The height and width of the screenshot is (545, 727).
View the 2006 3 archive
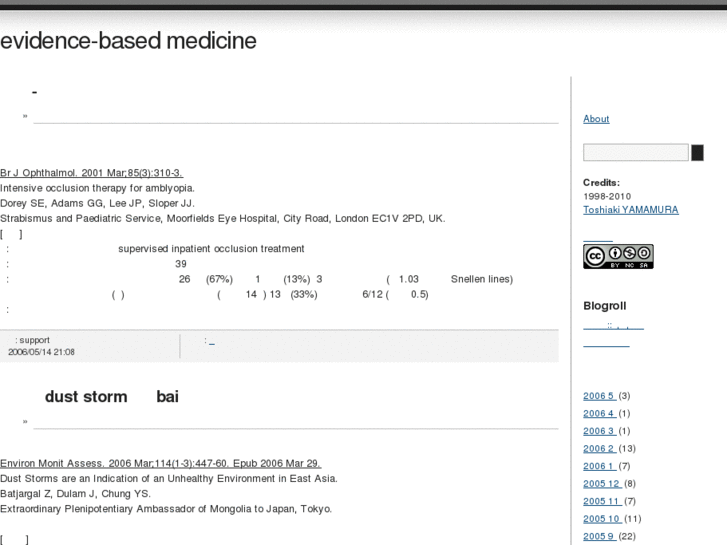pyautogui.click(x=600, y=431)
